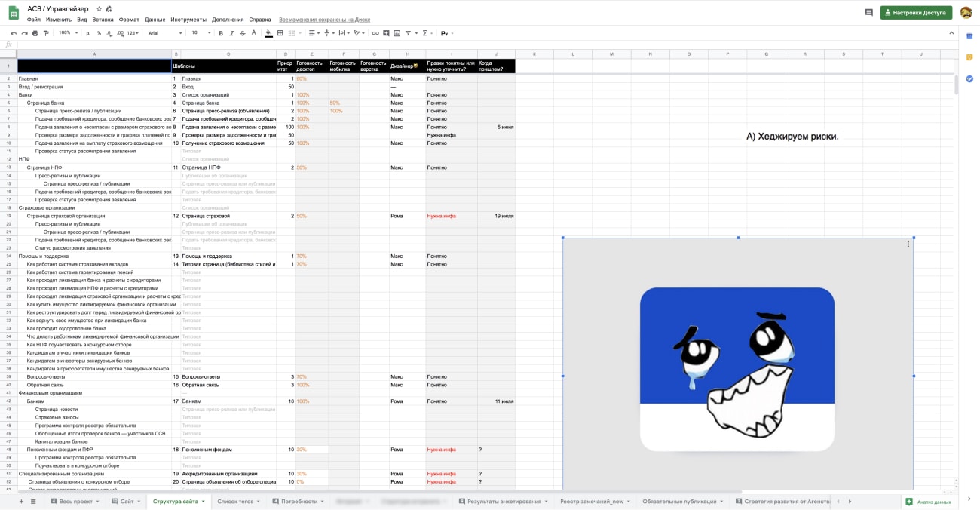The height and width of the screenshot is (510, 980).
Task: Click the Настройки Доступа button
Action: (915, 13)
